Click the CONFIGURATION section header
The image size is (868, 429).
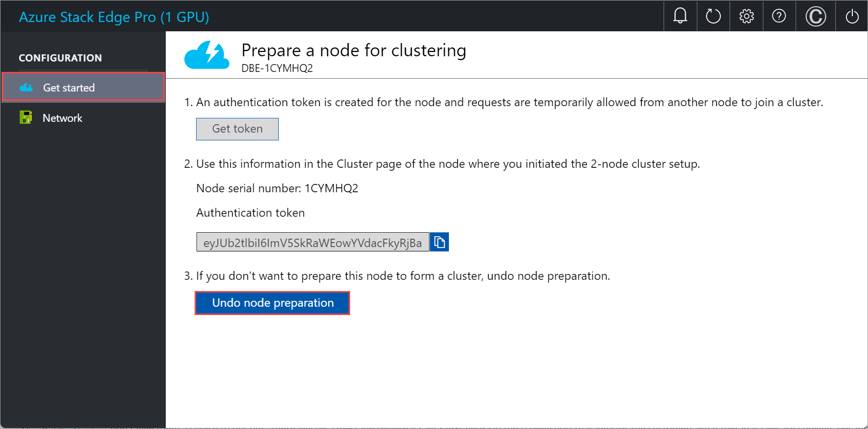[x=60, y=57]
